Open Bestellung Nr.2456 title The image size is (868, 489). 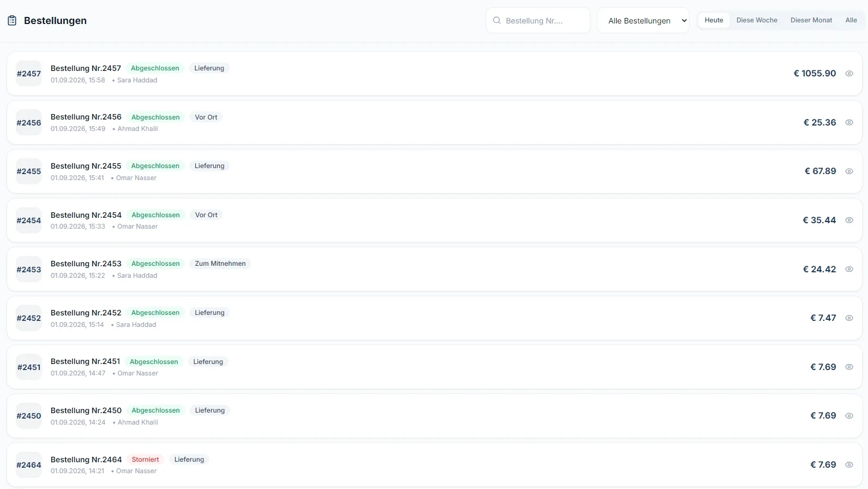coord(86,117)
